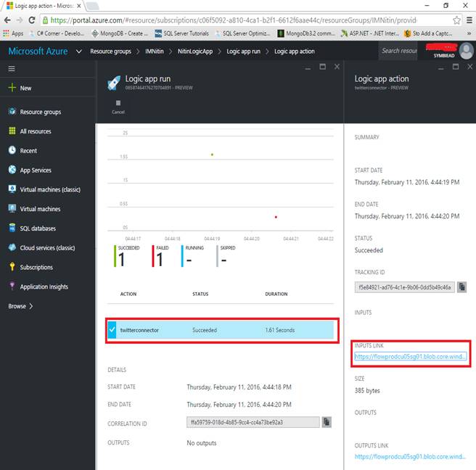Click the browser forward arrow

coord(20,20)
